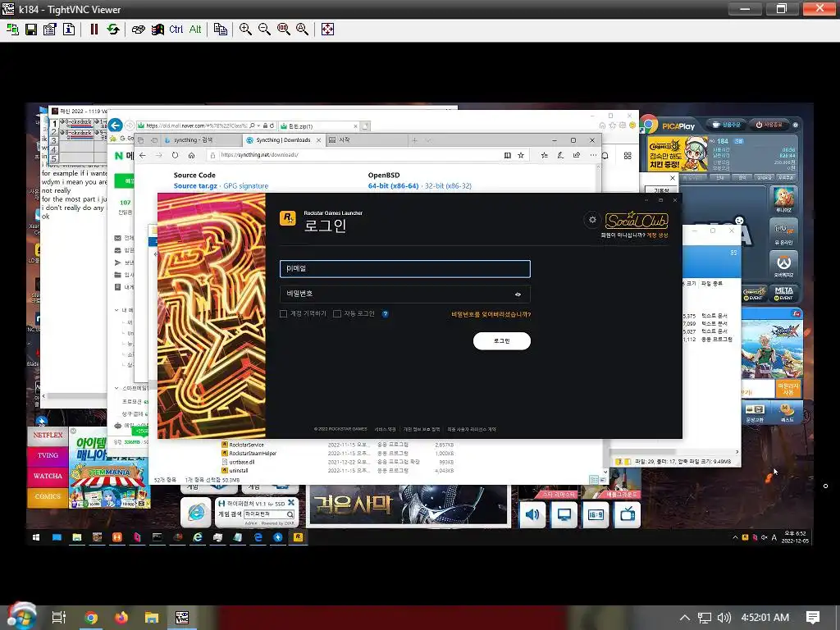Click the WATCHA shortcut tile

point(48,476)
